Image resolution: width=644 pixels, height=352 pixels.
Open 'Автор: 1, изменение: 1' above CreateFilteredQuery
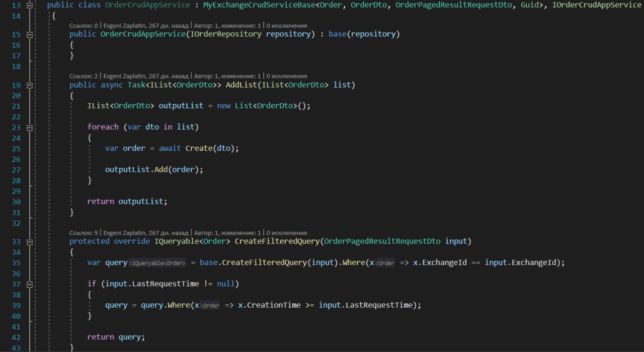227,233
